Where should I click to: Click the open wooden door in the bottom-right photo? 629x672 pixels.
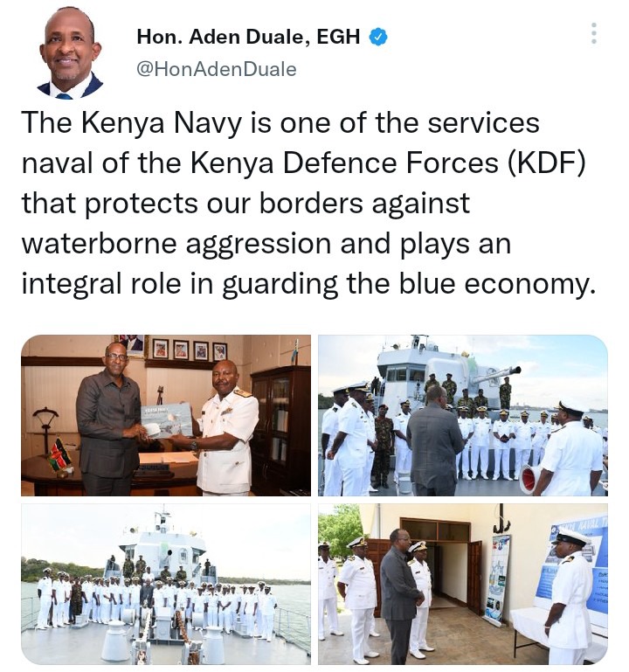pos(474,576)
